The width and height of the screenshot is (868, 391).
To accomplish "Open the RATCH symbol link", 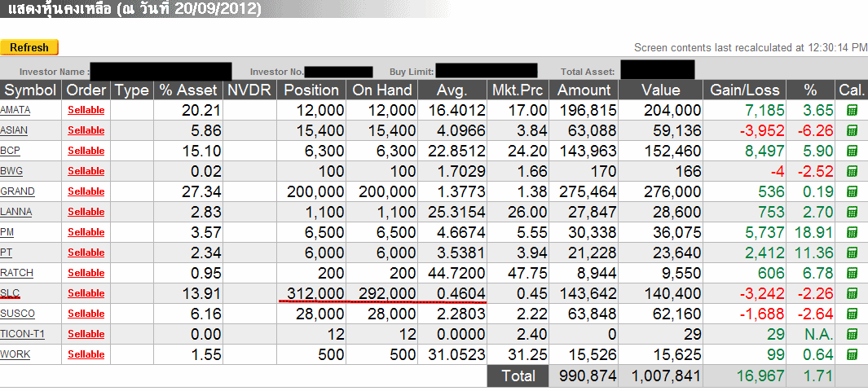I will click(x=16, y=273).
